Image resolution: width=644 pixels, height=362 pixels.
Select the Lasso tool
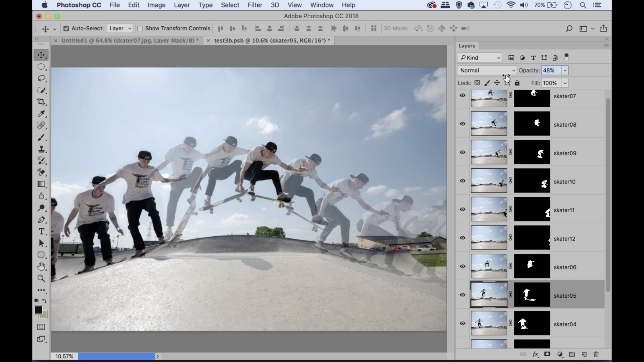41,79
